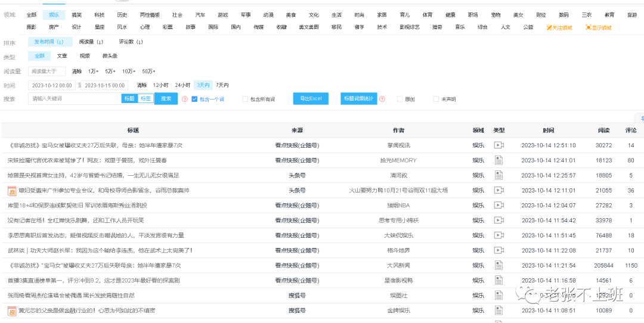The image size is (644, 323).
Task: Click the article type icon for 金牌娱乐 row
Action: [x=499, y=310]
